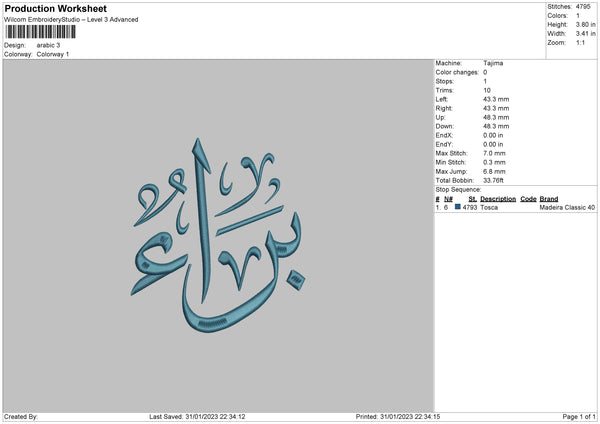This screenshot has width=600, height=424.
Task: Click the Brand column header
Action: coord(549,199)
